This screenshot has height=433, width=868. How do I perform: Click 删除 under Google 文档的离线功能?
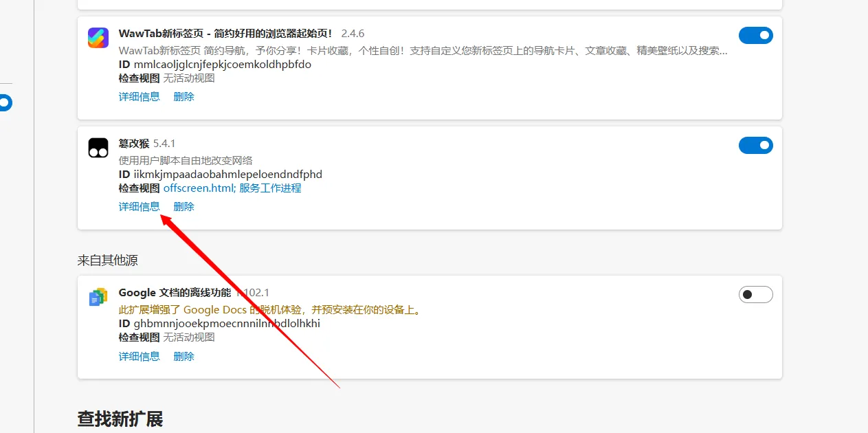pyautogui.click(x=183, y=356)
